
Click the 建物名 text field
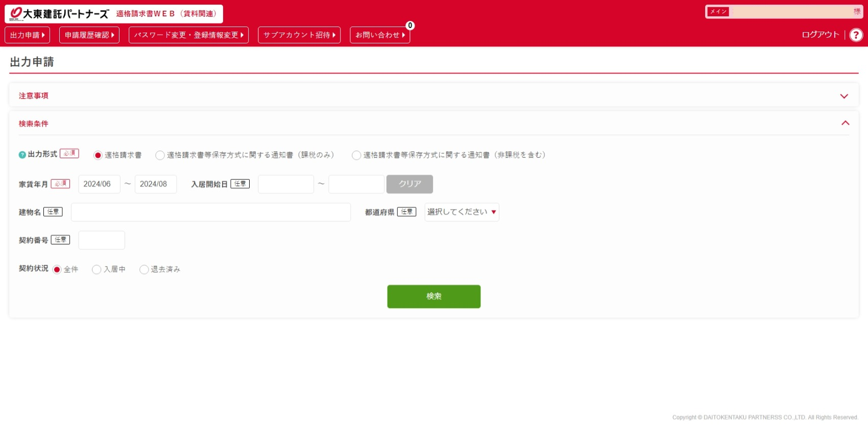coord(211,212)
